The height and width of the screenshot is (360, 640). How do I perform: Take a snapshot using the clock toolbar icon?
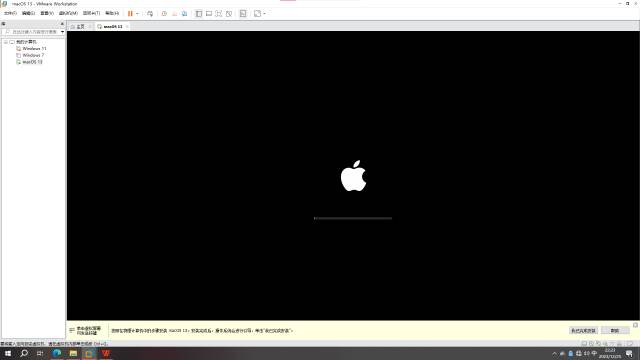pyautogui.click(x=164, y=13)
